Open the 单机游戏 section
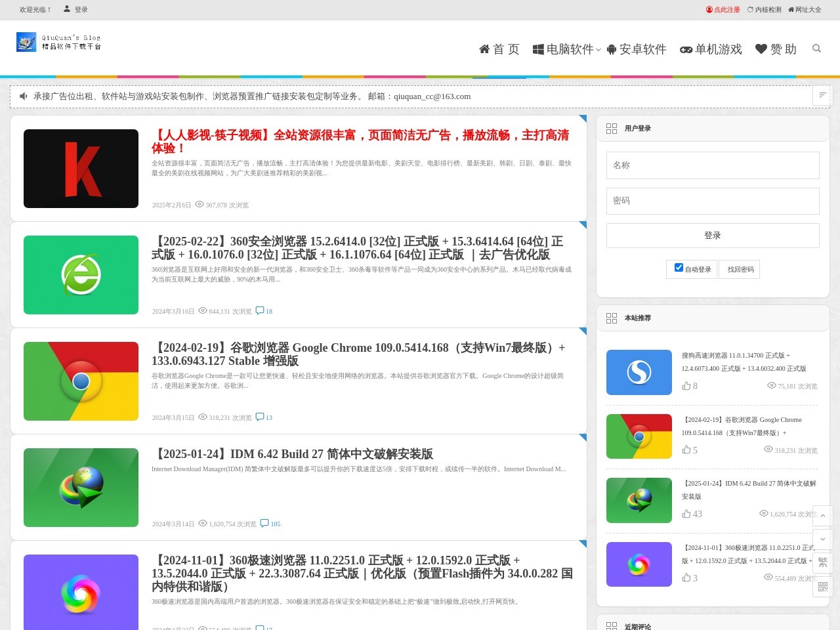The width and height of the screenshot is (840, 630). point(711,49)
